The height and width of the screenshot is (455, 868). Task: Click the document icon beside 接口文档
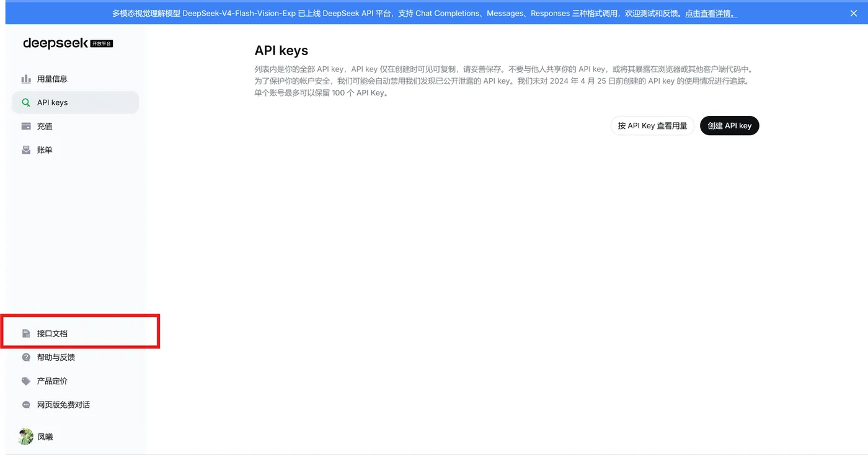[26, 334]
